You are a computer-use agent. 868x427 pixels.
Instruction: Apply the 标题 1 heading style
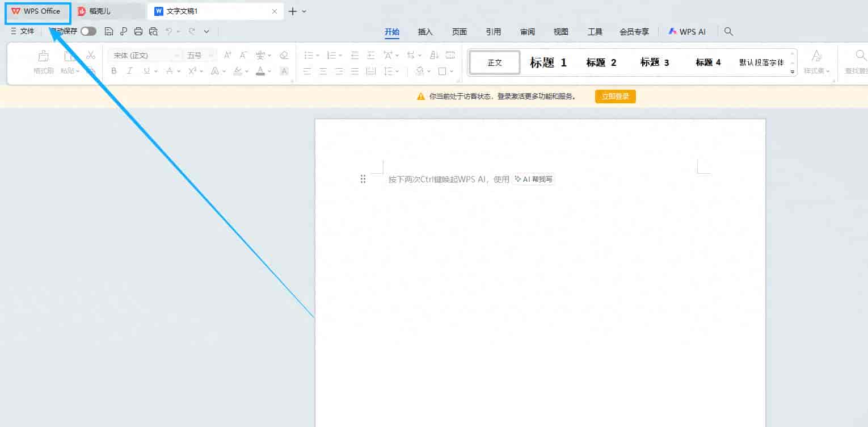pyautogui.click(x=548, y=62)
